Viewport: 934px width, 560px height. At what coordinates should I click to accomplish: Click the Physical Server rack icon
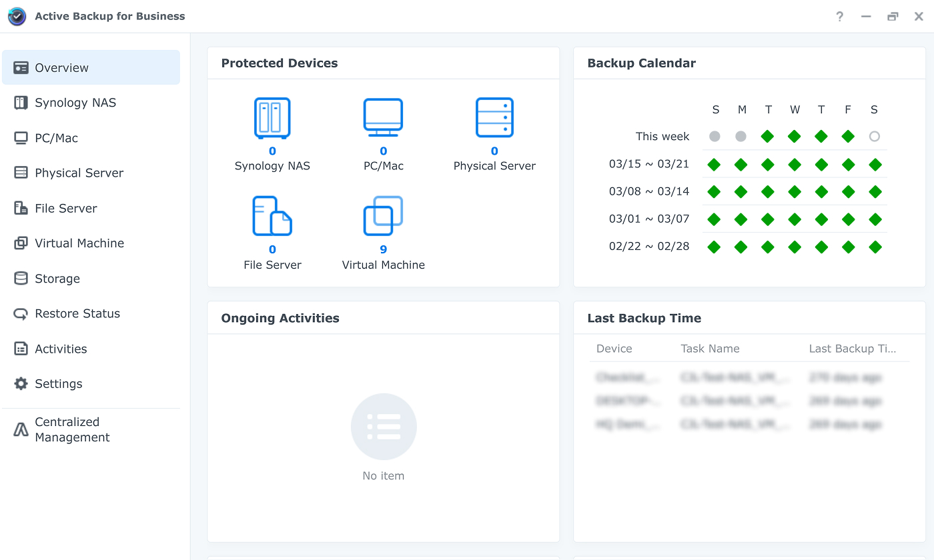(x=494, y=118)
